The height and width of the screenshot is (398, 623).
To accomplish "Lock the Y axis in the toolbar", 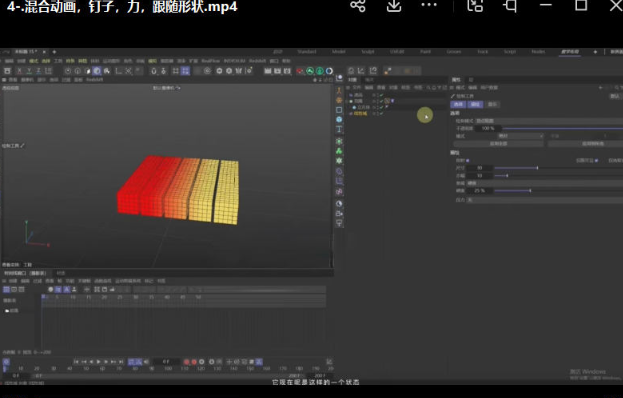I will point(29,71).
